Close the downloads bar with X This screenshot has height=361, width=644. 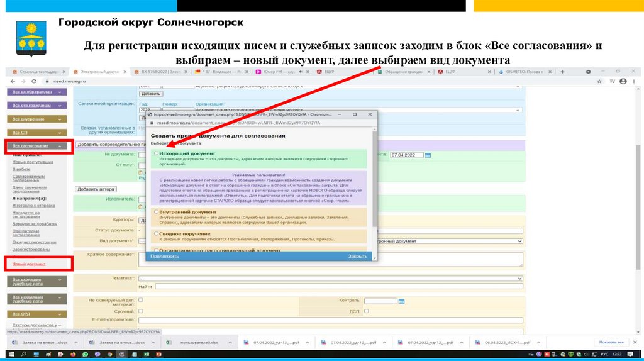coord(635,342)
